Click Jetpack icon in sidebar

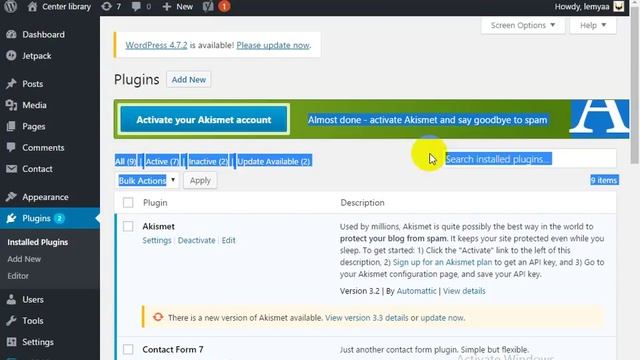tap(11, 56)
